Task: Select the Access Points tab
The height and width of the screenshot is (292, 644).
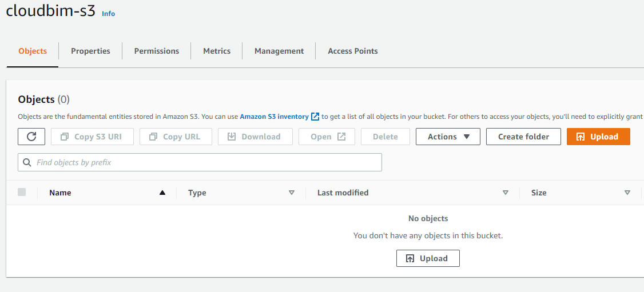Action: pos(353,51)
